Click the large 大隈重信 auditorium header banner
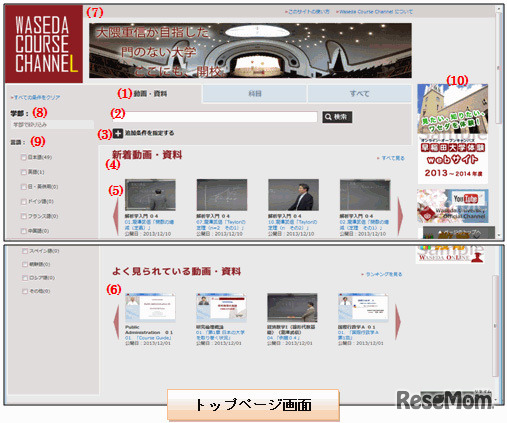The width and height of the screenshot is (507, 423). (x=250, y=51)
